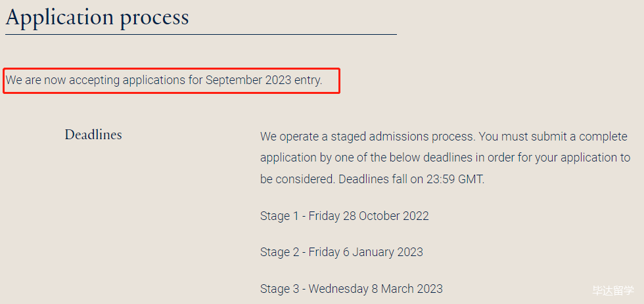
Task: Click the Application process heading
Action: pyautogui.click(x=97, y=16)
